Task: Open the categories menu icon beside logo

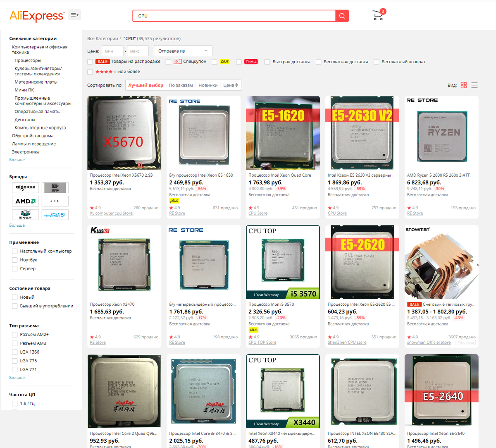Action: (74, 15)
